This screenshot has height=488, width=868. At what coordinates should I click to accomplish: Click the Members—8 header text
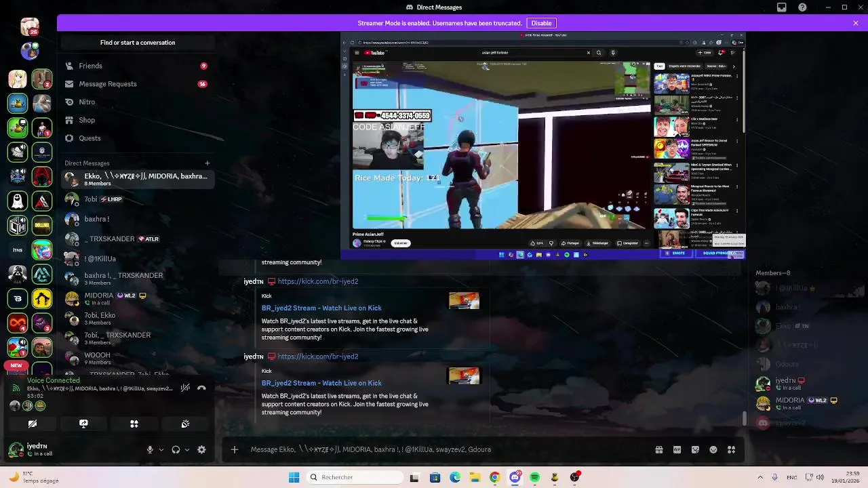tap(773, 273)
